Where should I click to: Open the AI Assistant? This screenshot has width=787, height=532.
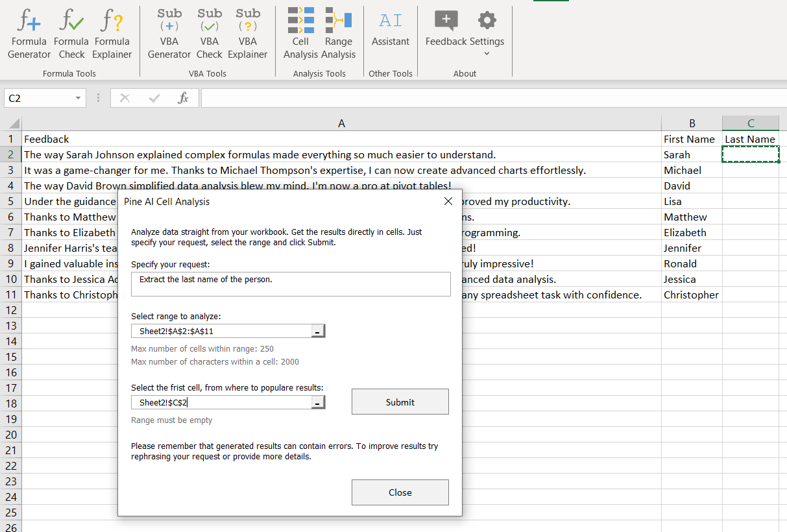[390, 29]
